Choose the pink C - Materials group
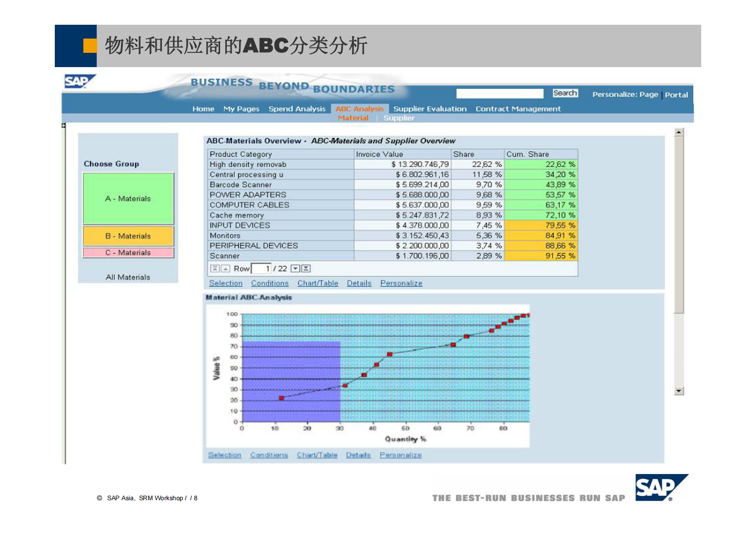 128,253
